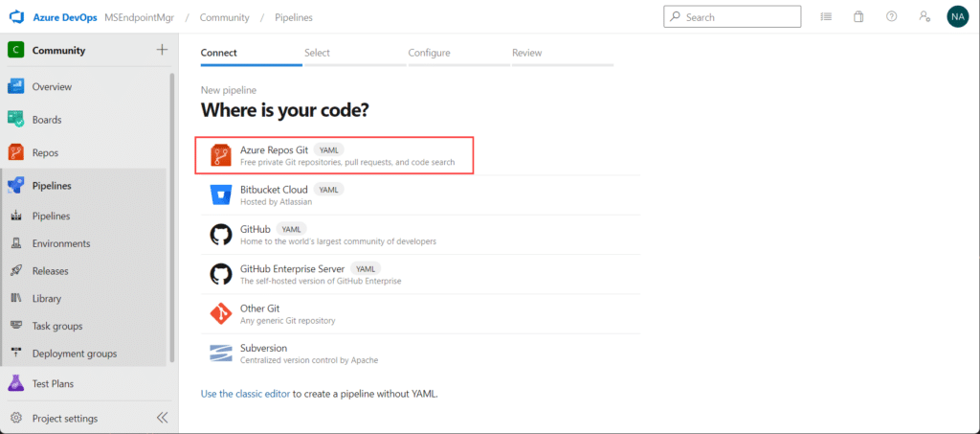
Task: Select Subversion source option
Action: [420, 354]
